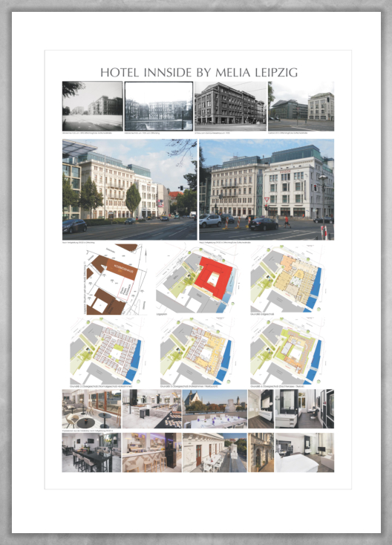Open the breakfast buffet counter photo
Screen dimensions: 392x545
152,408
